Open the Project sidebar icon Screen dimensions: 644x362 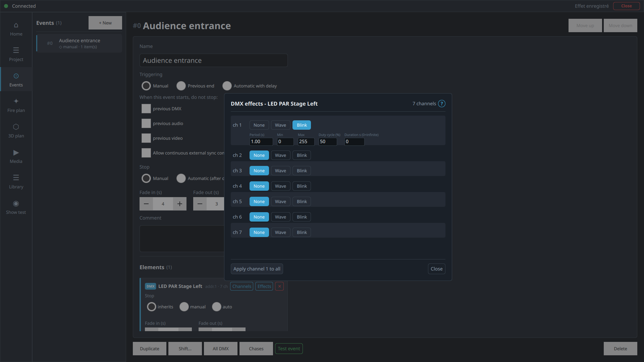pos(16,55)
